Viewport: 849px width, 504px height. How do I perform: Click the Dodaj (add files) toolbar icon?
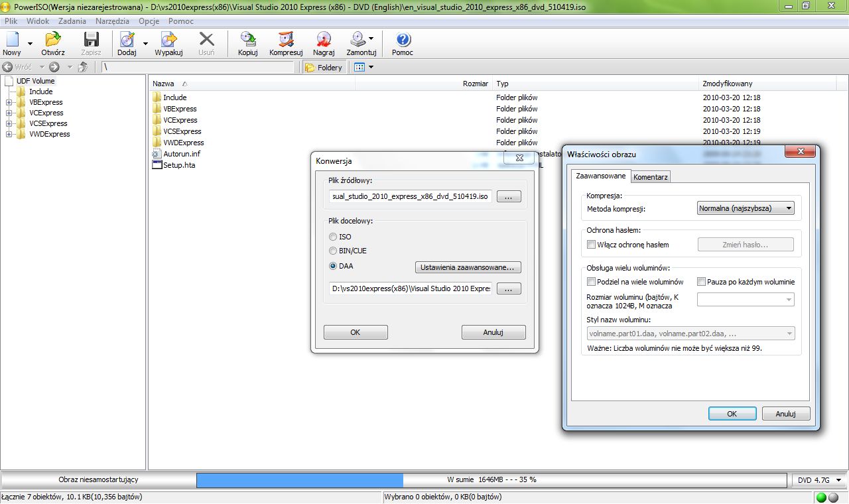point(127,40)
